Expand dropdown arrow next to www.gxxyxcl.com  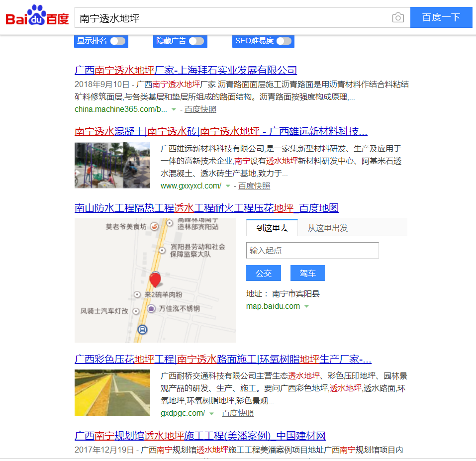(x=228, y=186)
